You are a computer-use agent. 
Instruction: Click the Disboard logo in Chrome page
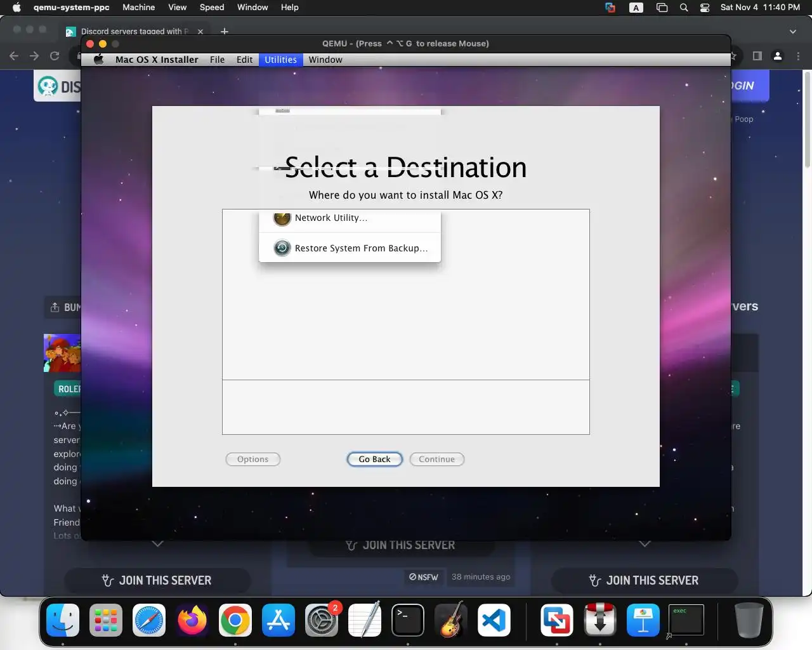click(x=58, y=86)
